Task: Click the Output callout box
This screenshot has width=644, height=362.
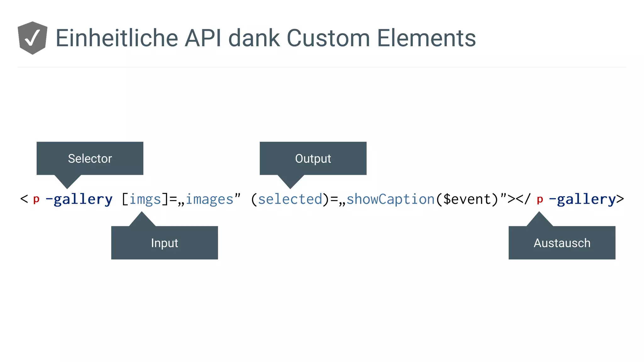Action: [x=313, y=158]
